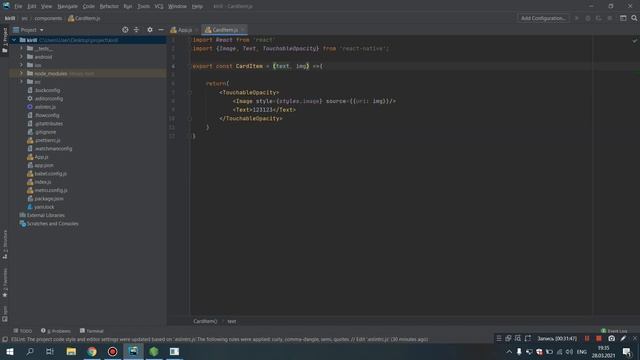The height and width of the screenshot is (360, 640).
Task: Click the ENG language indicator
Action: [582, 351]
